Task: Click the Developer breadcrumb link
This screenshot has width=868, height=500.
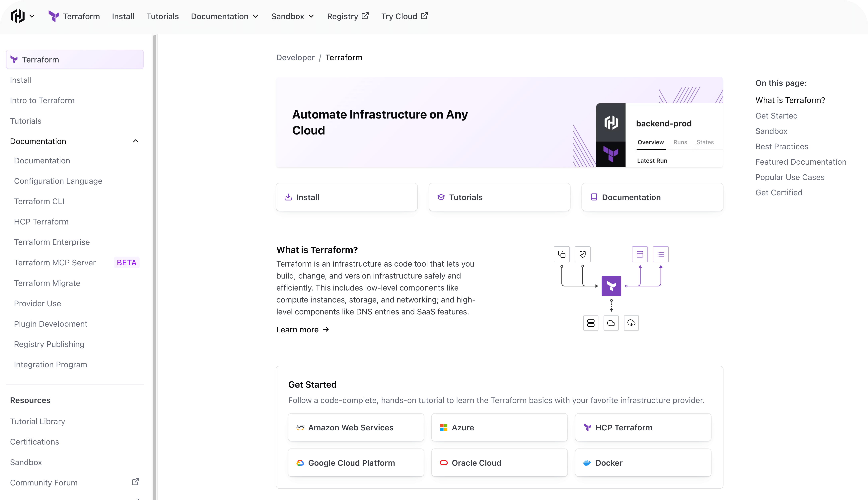Action: coord(295,57)
